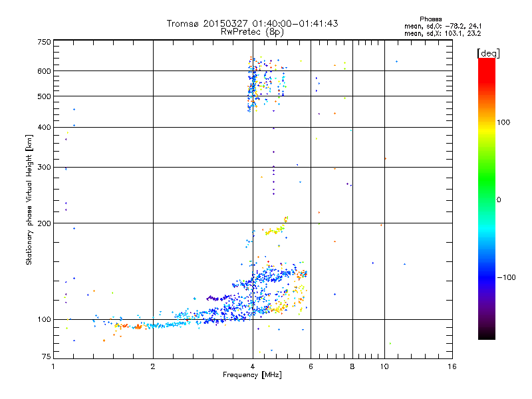
Task: Click the x-axis tick label '1'
Action: [53, 366]
